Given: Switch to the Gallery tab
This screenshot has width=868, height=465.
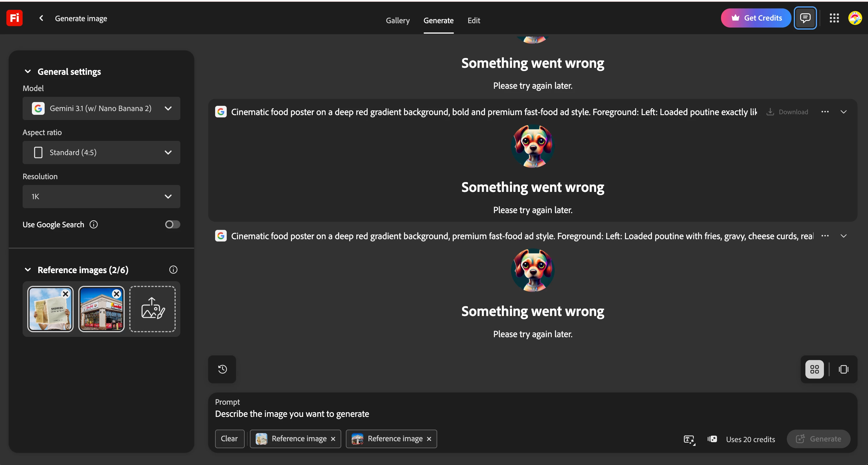Looking at the screenshot, I should pyautogui.click(x=397, y=20).
